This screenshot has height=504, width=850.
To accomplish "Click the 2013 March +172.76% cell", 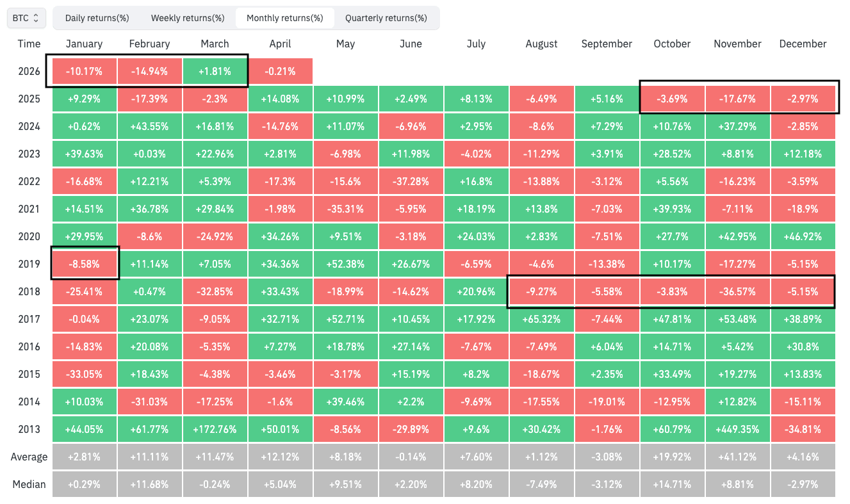I will tap(215, 429).
